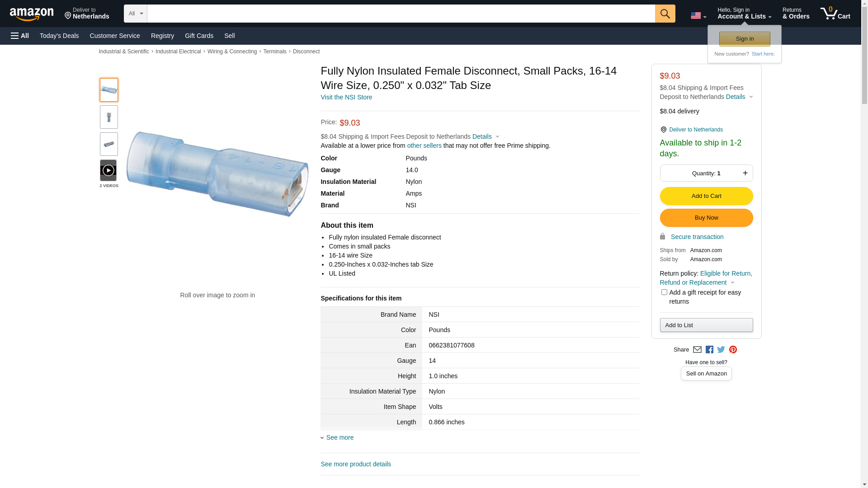Share the product on Pinterest

point(733,350)
